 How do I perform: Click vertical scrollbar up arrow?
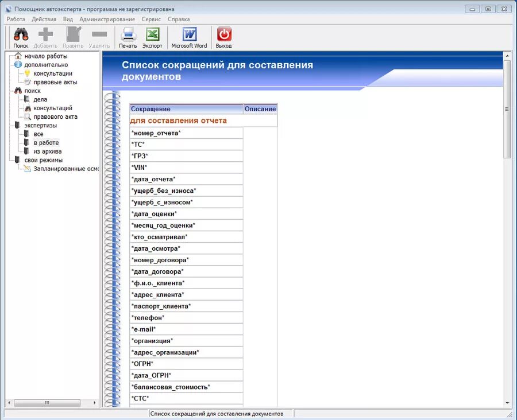507,56
